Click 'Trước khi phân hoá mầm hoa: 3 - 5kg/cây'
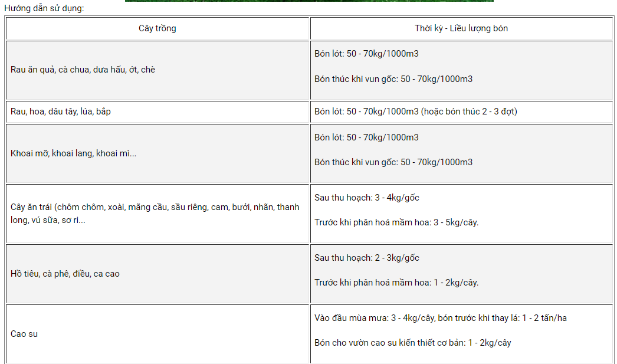Image resolution: width=617 pixels, height=364 pixels. [x=396, y=222]
